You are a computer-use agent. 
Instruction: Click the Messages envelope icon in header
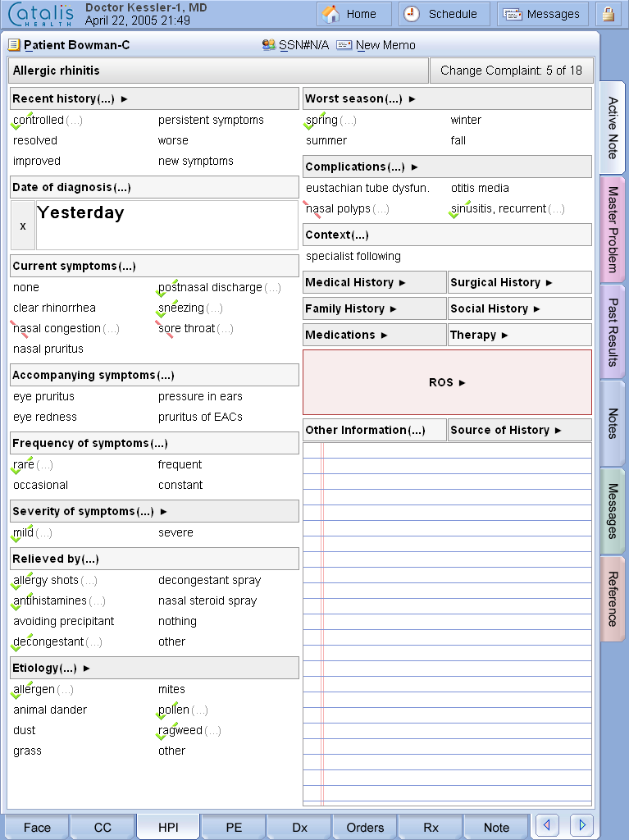coord(513,15)
